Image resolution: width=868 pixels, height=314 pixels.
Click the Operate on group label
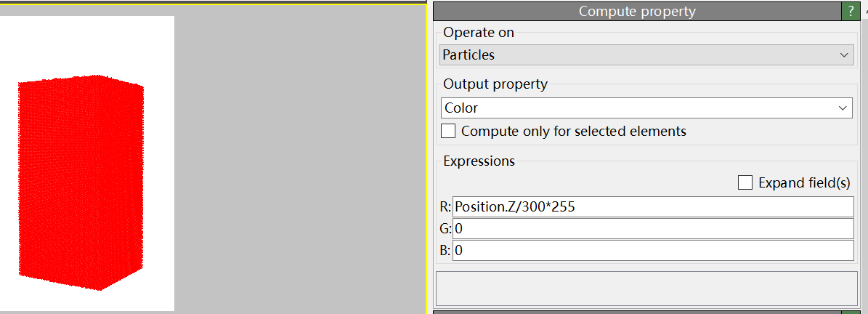479,33
